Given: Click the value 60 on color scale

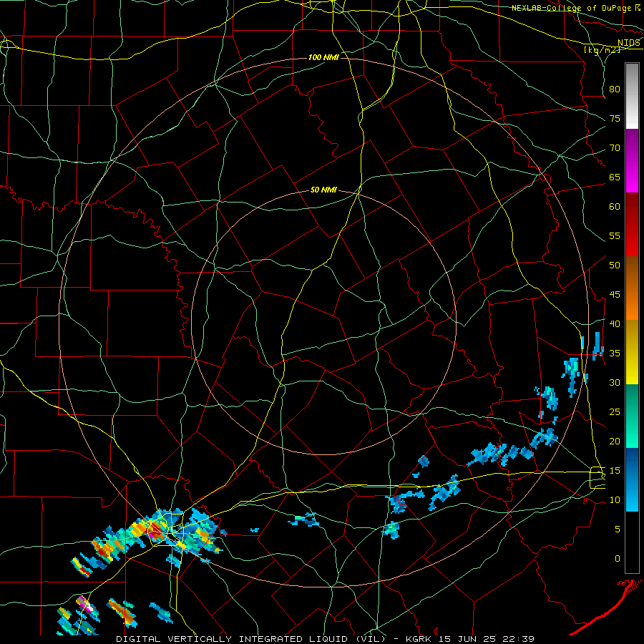Looking at the screenshot, I should pyautogui.click(x=615, y=207).
